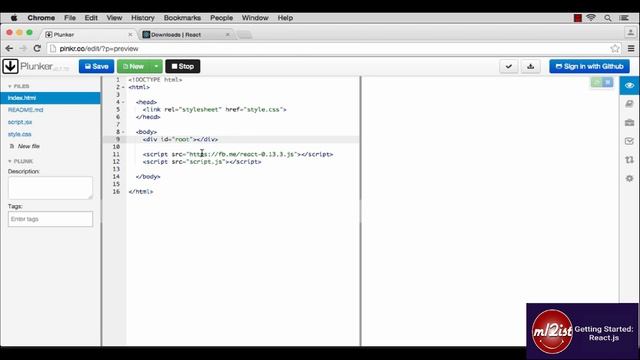
Task: Open Spotlight search icon
Action: point(608,18)
